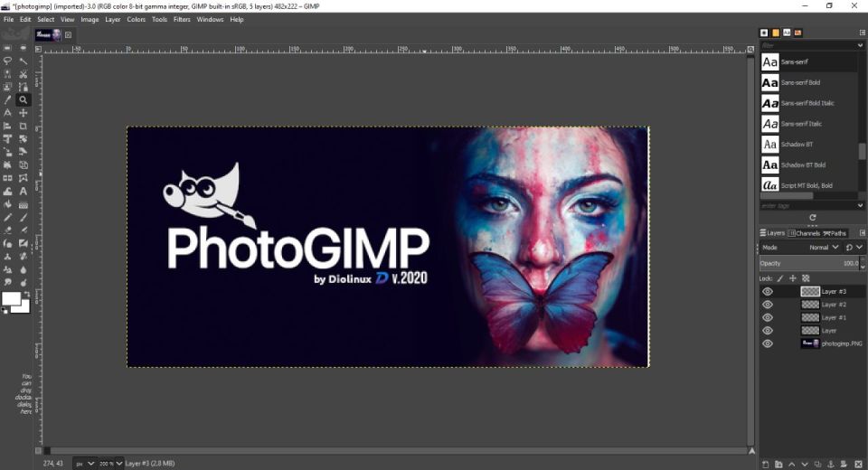Activate the Scissors Select tool

pos(24,74)
